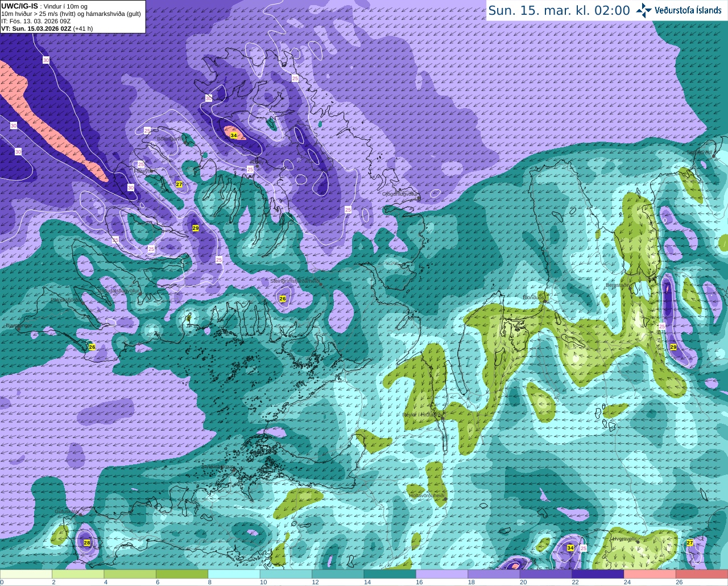Click the Bjargtangar station label
Image resolution: width=728 pixels, height=586 pixels.
click(18, 325)
